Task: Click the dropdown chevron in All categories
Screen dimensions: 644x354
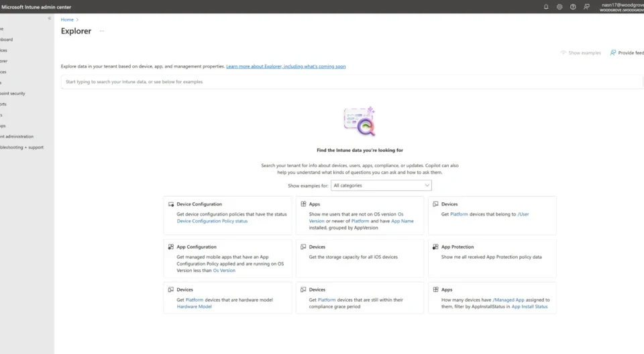Action: point(427,185)
